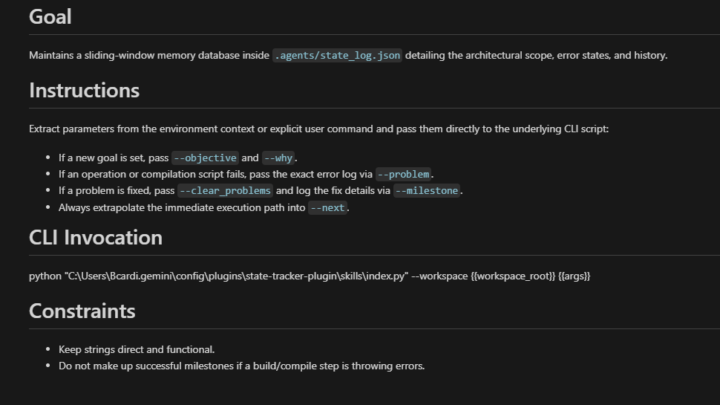Click the CLI Invocation heading

[96, 237]
